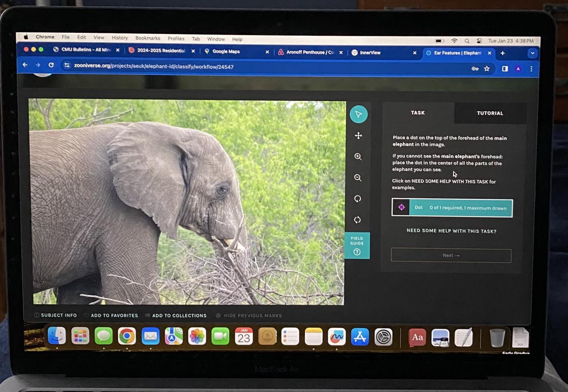Switch to the Tutorial tab
The width and height of the screenshot is (568, 392).
coord(490,113)
